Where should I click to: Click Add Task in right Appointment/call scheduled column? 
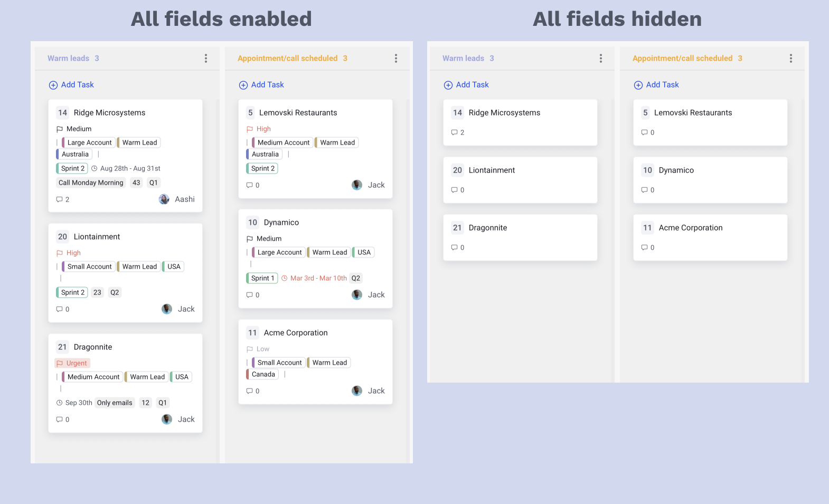point(657,85)
